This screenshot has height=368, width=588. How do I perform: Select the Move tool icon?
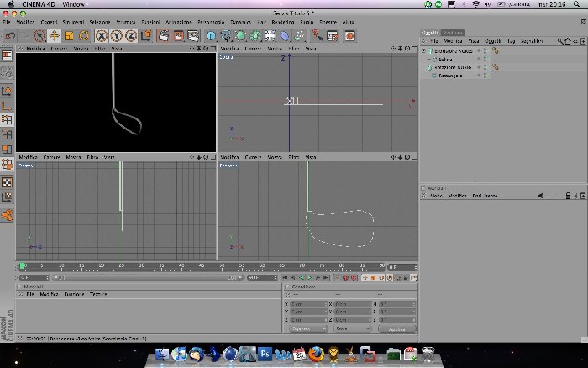(x=55, y=36)
